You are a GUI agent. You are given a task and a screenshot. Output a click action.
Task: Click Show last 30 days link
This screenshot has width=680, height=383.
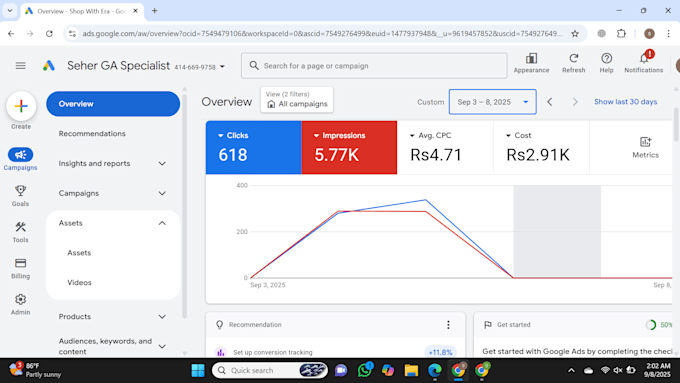pos(625,101)
